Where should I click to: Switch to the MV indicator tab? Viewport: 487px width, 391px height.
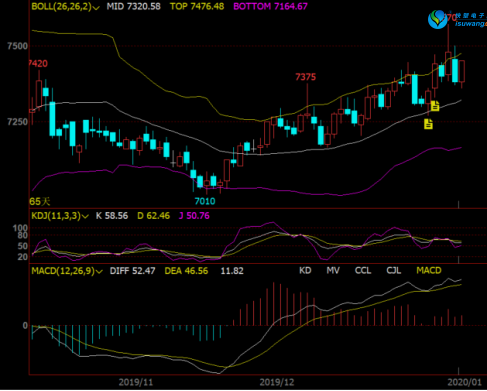[x=333, y=270]
